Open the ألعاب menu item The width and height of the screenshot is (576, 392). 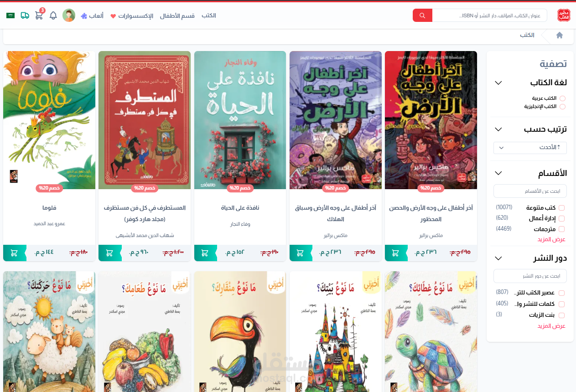click(x=92, y=16)
